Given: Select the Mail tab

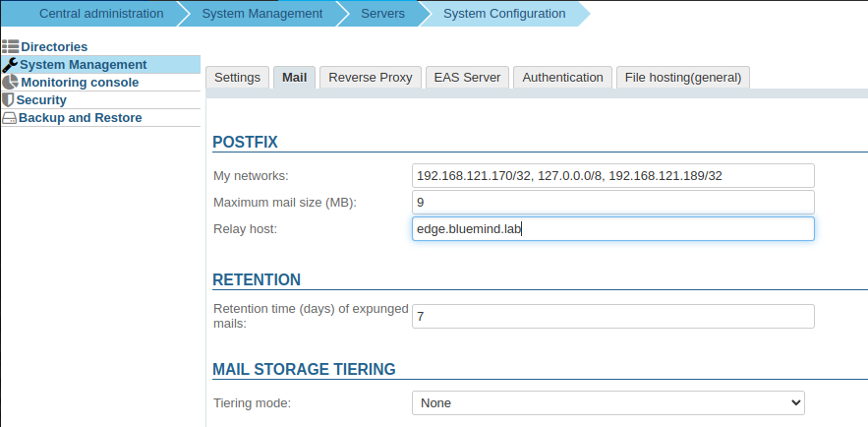Looking at the screenshot, I should (295, 77).
